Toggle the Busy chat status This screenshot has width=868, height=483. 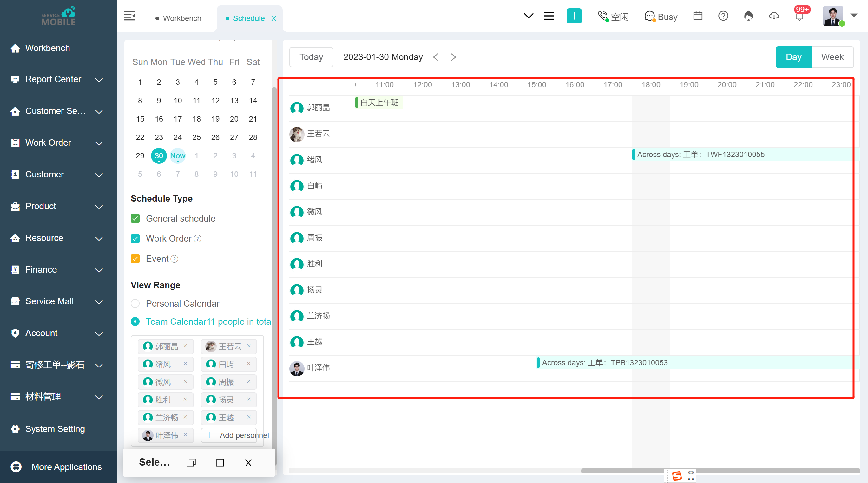click(661, 17)
